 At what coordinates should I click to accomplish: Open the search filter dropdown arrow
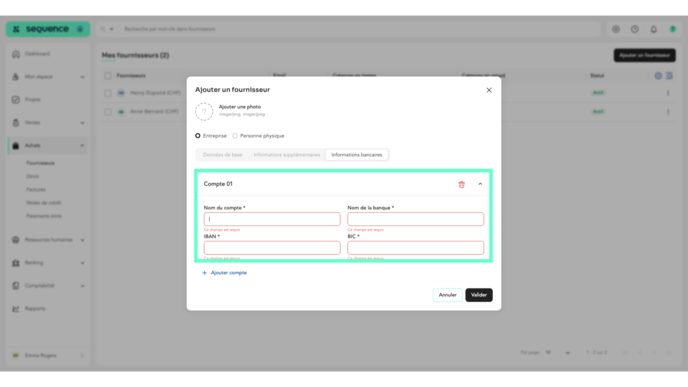coord(111,29)
